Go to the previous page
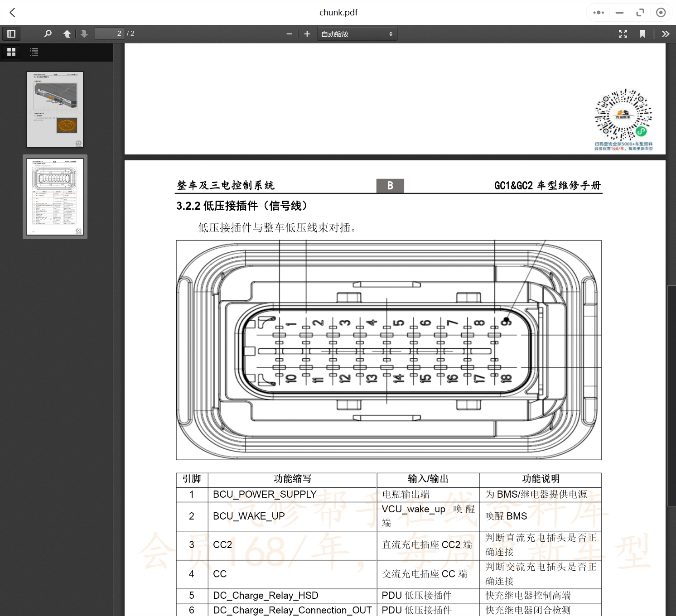 pyautogui.click(x=67, y=34)
